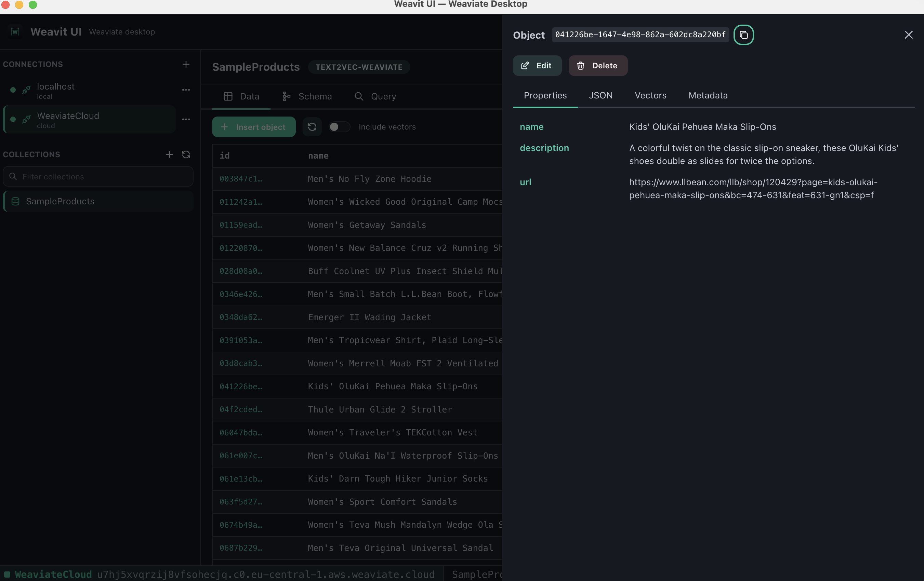Open row with id 0674b49a
This screenshot has width=924, height=581.
pyautogui.click(x=357, y=525)
